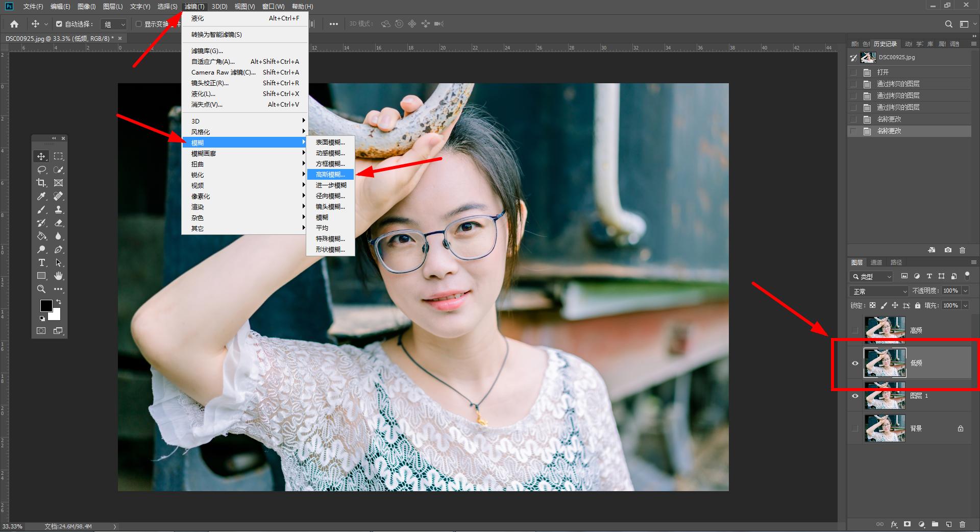This screenshot has height=532, width=980.
Task: Click the foreground color swatch
Action: pyautogui.click(x=46, y=305)
